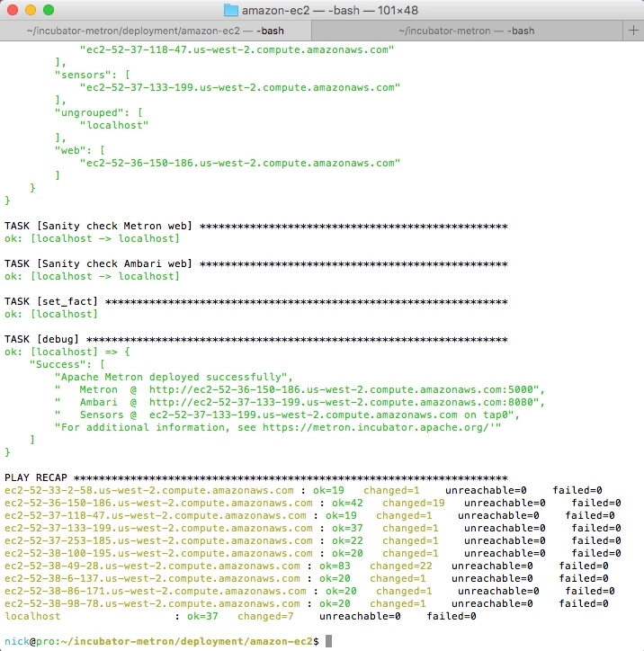Click the '"Success": [' key
The width and height of the screenshot is (644, 651).
click(x=67, y=364)
